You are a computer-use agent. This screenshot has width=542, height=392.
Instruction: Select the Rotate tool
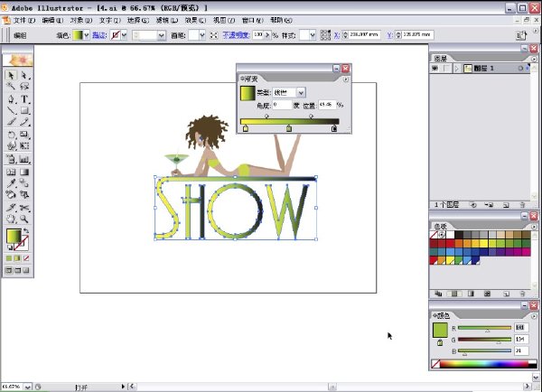point(11,135)
